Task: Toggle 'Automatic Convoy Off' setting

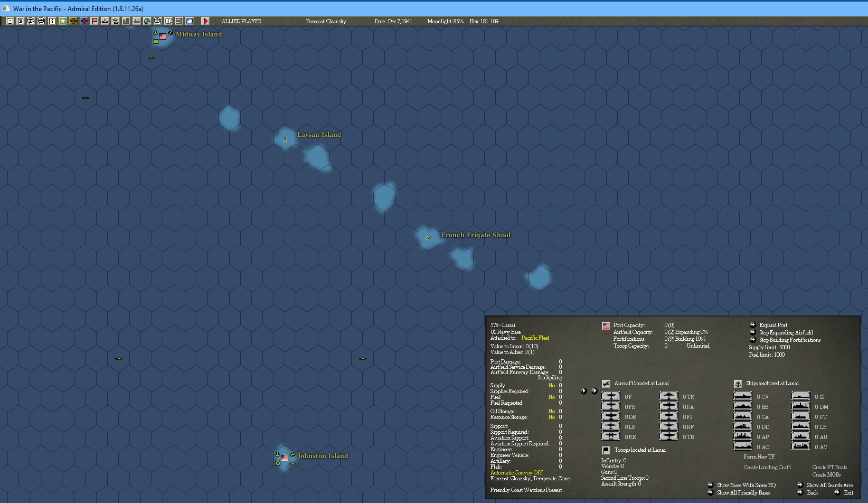Action: 516,472
